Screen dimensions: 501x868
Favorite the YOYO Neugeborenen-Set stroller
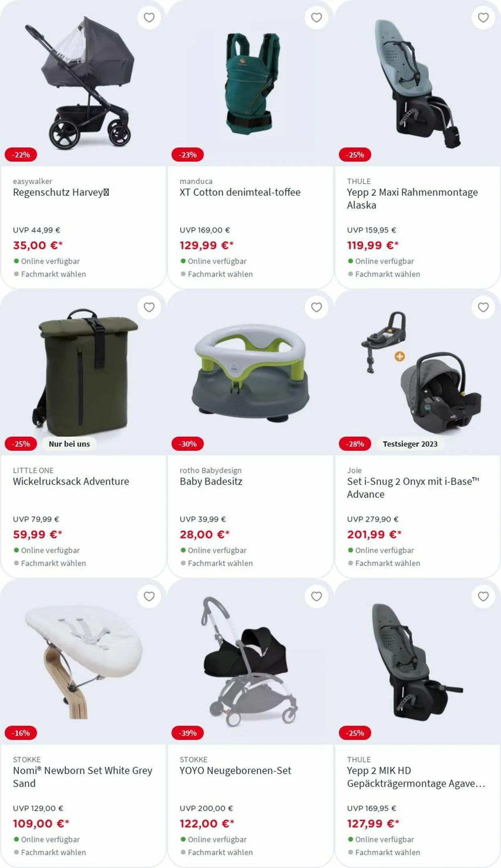pos(317,596)
